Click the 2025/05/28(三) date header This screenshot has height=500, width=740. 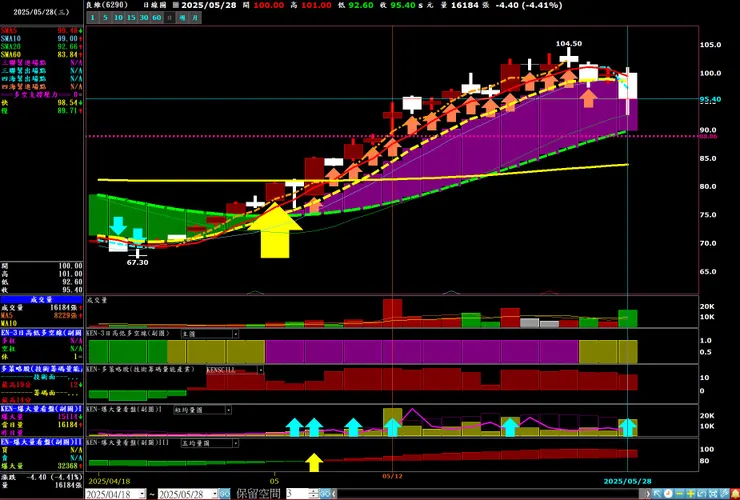[x=41, y=12]
